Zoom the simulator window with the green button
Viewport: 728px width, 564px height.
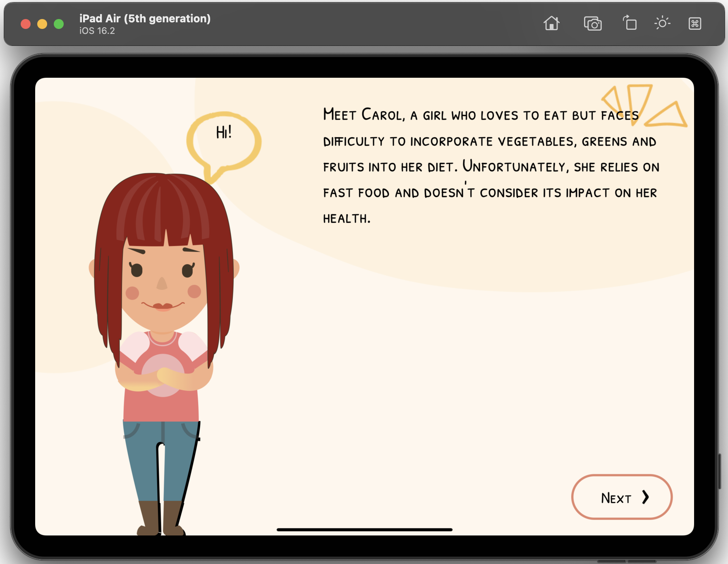pyautogui.click(x=59, y=24)
